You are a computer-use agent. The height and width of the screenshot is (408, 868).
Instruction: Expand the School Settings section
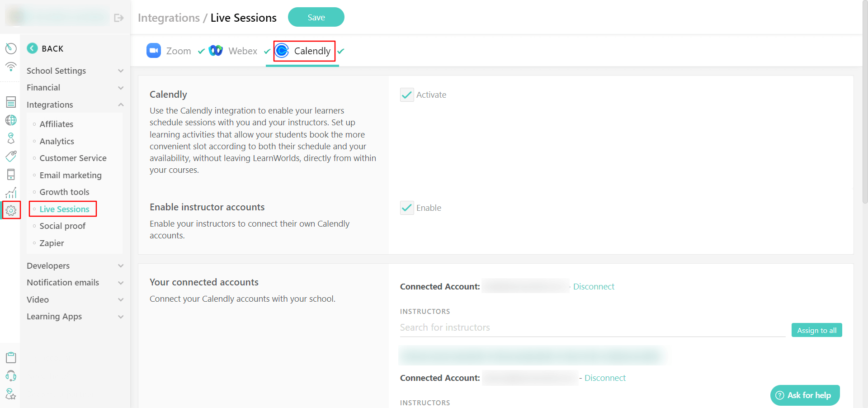pyautogui.click(x=75, y=71)
